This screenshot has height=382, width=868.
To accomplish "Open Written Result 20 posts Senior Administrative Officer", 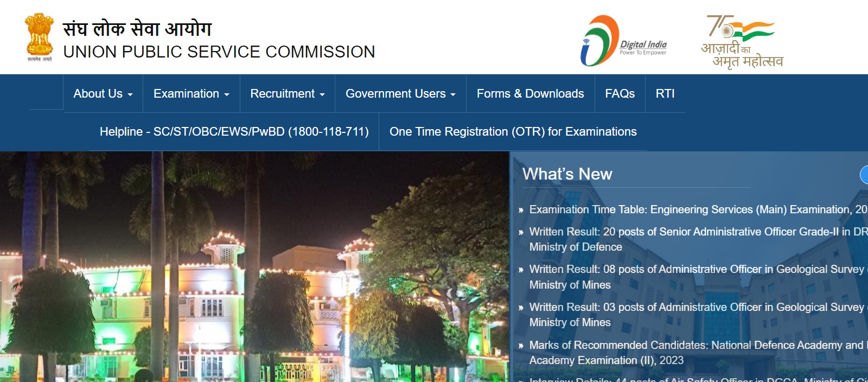I will 698,239.
